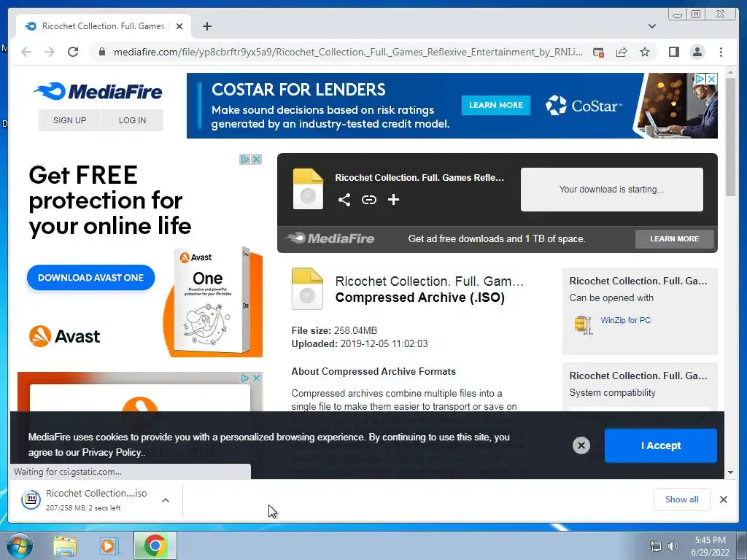Click the browser Forward arrow

tap(50, 52)
